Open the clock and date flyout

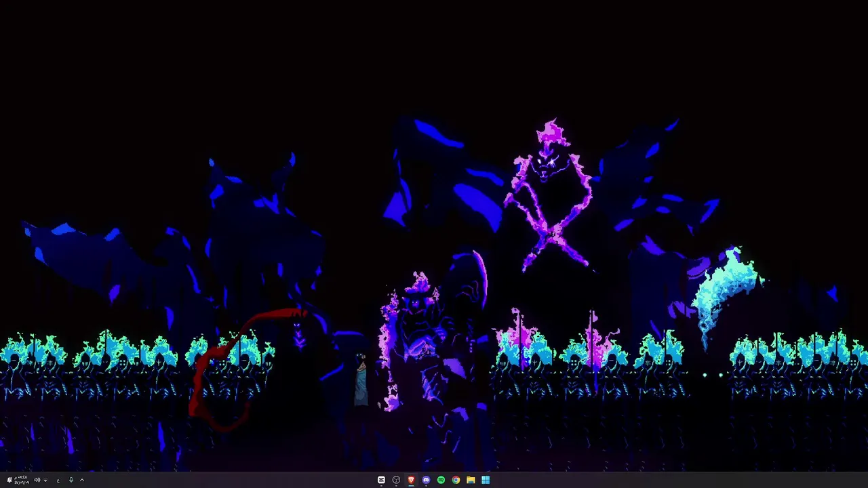pyautogui.click(x=22, y=480)
